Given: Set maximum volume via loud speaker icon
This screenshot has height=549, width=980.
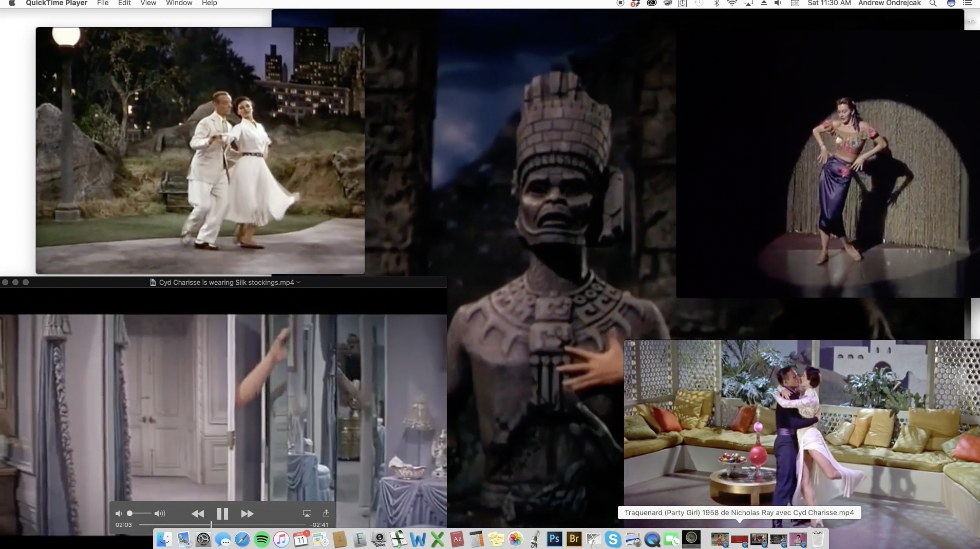Looking at the screenshot, I should click(160, 514).
